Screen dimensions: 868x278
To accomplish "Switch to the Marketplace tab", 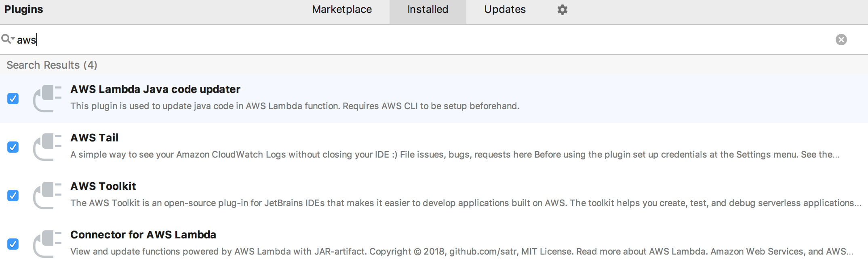I will (342, 9).
